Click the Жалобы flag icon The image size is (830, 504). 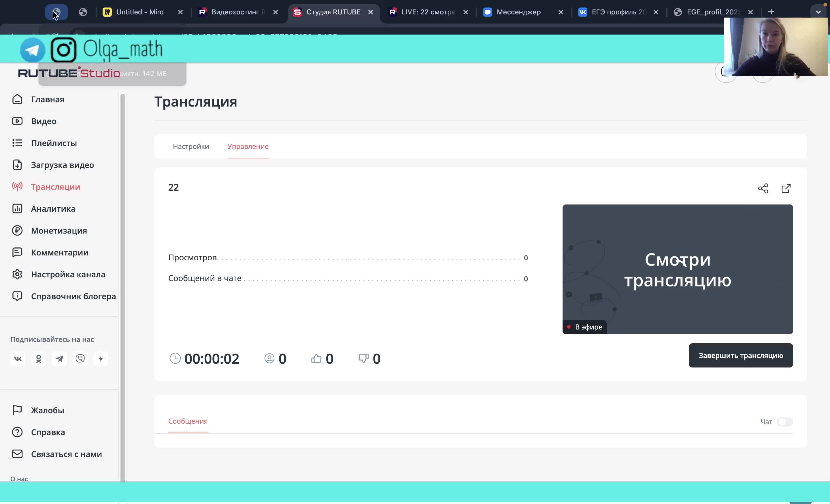17,410
